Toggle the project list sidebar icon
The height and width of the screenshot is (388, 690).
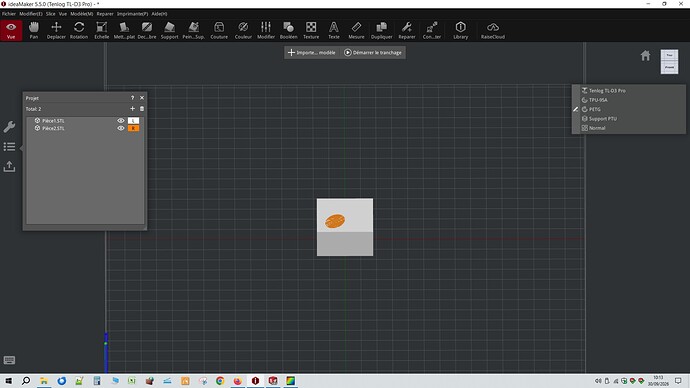pyautogui.click(x=9, y=146)
